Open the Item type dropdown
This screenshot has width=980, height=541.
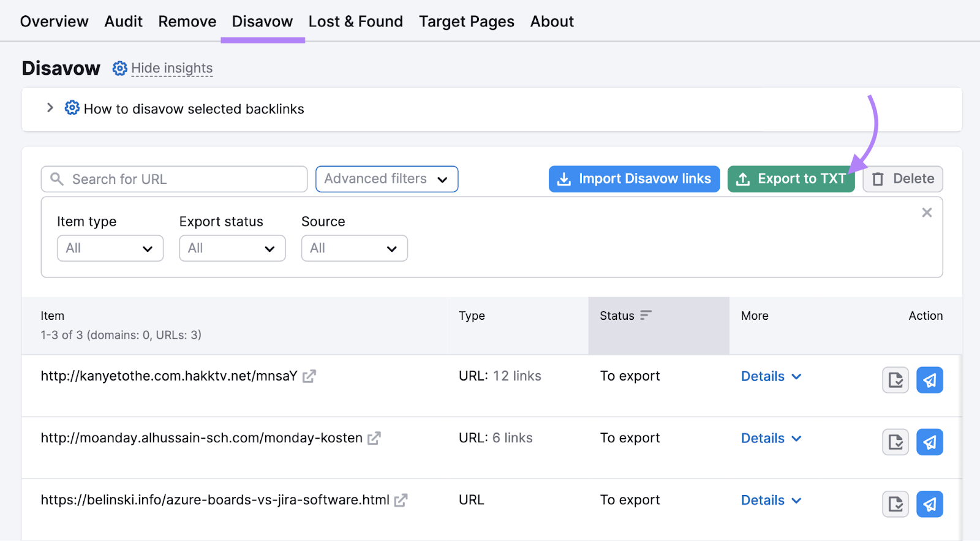[x=110, y=248]
